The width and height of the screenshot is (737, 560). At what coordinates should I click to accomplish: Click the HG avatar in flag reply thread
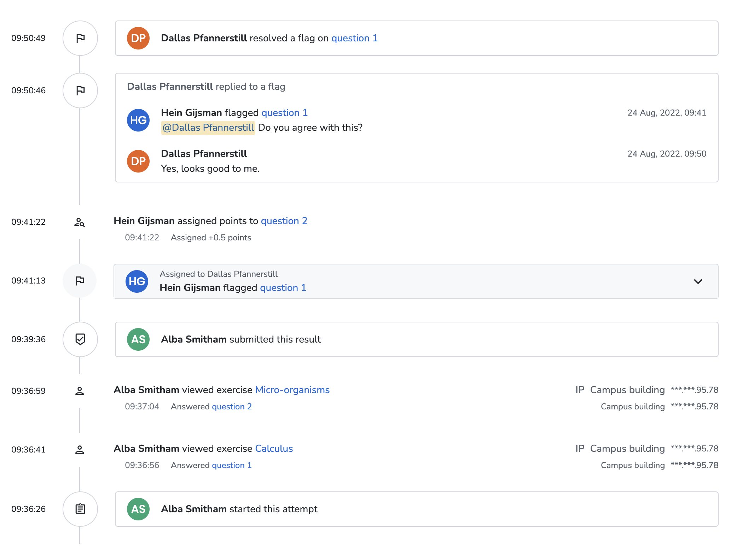point(138,120)
